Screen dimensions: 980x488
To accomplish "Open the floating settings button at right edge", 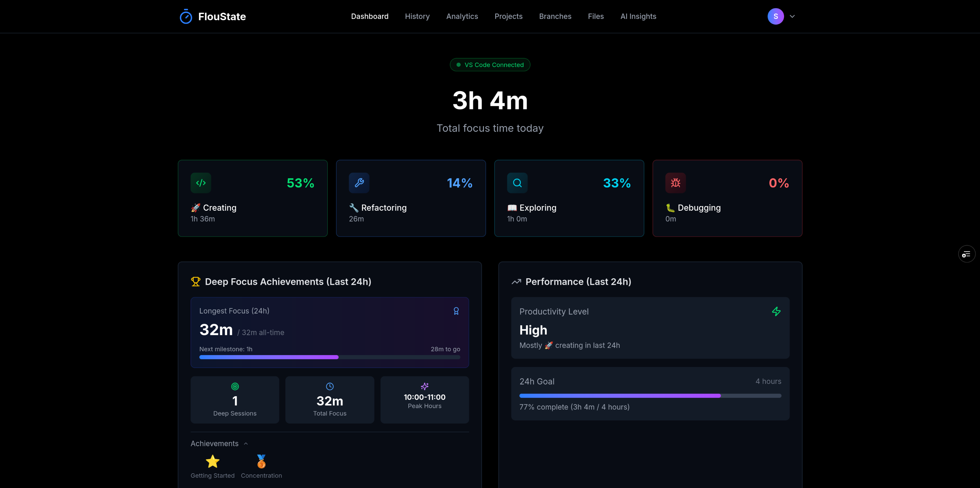I will click(966, 254).
